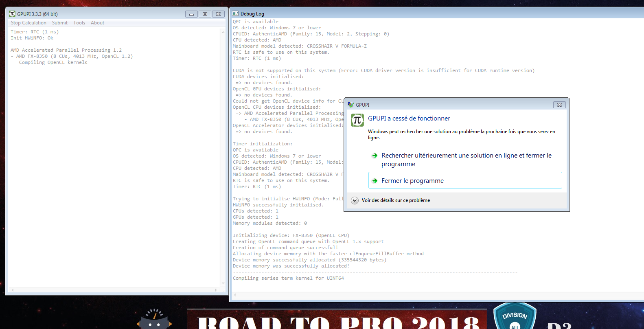Viewport: 644px width, 329px height.
Task: Click the gauge mascot icon on desktop banner
Action: tap(154, 319)
